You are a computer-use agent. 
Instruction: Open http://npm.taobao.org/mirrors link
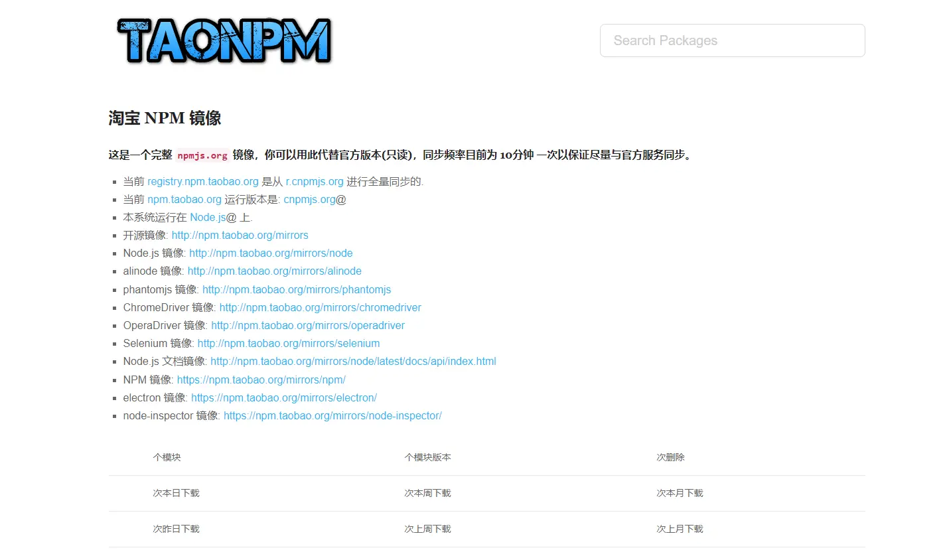point(240,235)
